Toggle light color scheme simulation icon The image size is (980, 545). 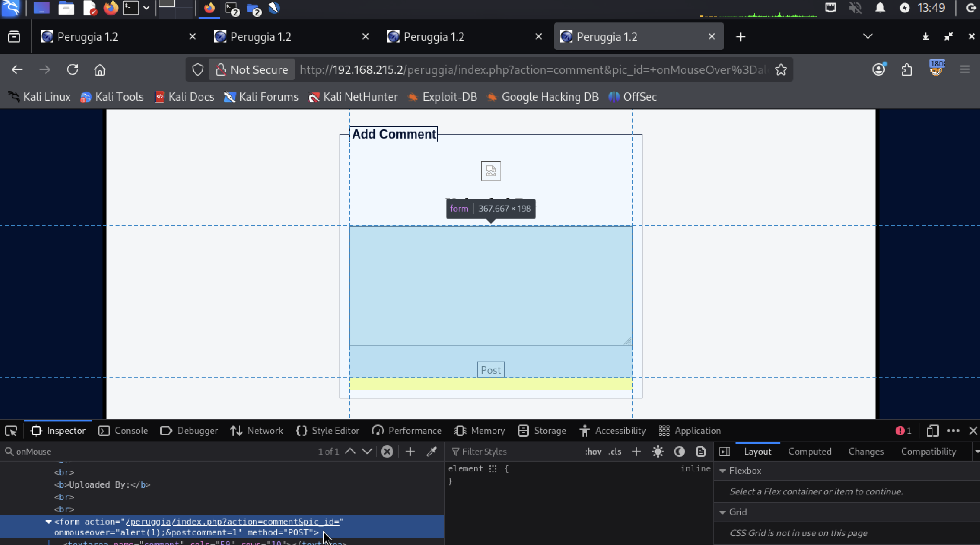(658, 452)
